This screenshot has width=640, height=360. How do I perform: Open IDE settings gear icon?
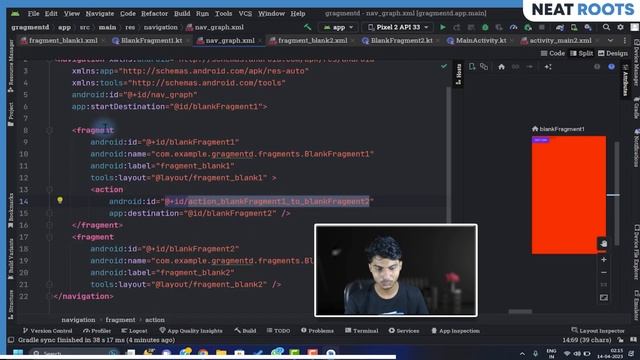tap(620, 27)
